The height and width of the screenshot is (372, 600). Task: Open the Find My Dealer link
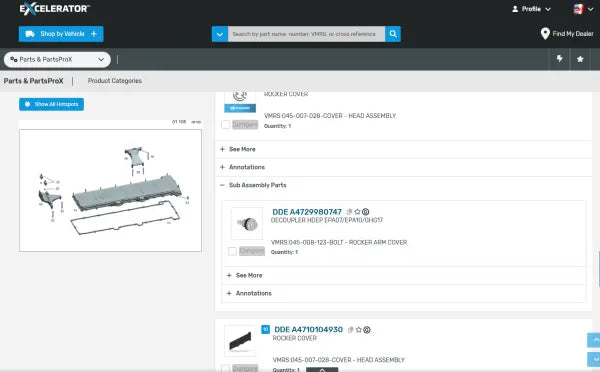click(x=573, y=34)
